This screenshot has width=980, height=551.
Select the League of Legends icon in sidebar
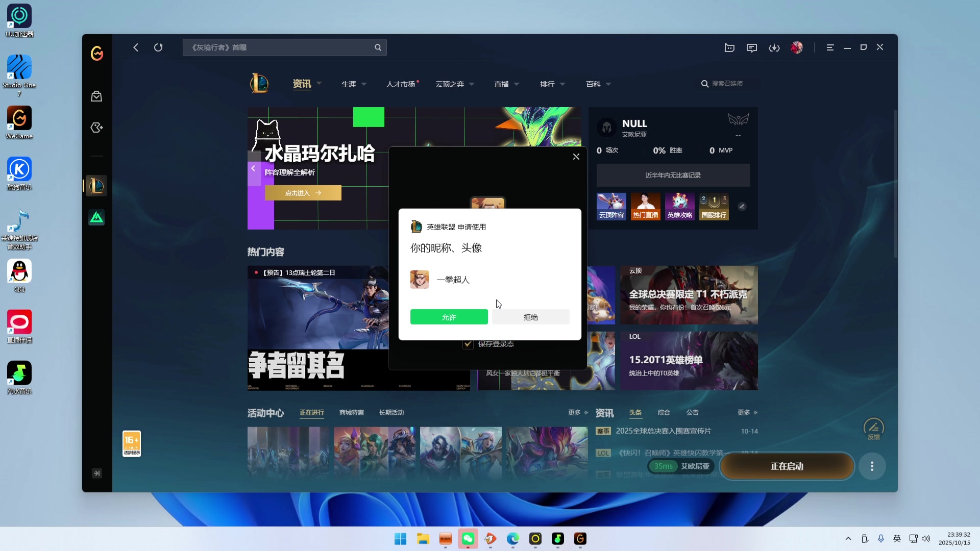coord(96,186)
